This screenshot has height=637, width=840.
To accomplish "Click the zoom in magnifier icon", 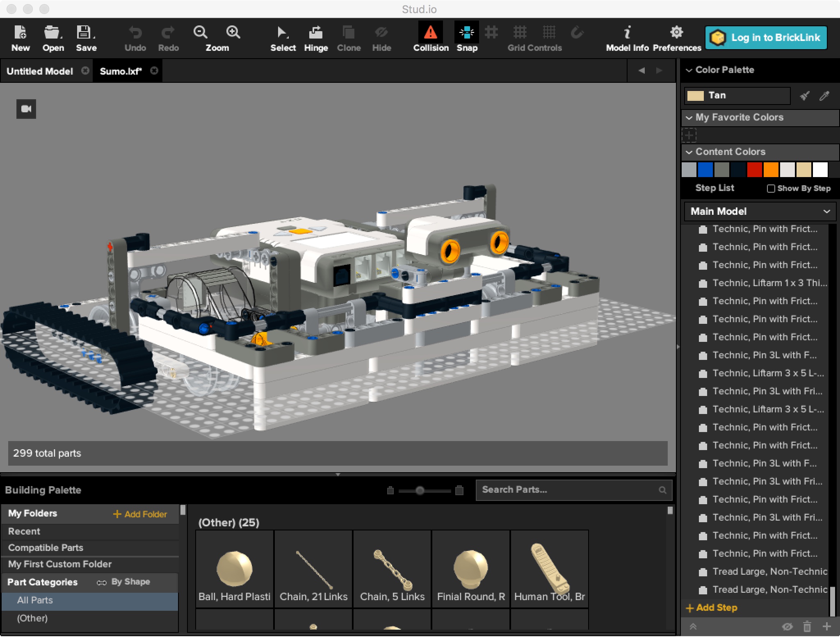I will [233, 32].
